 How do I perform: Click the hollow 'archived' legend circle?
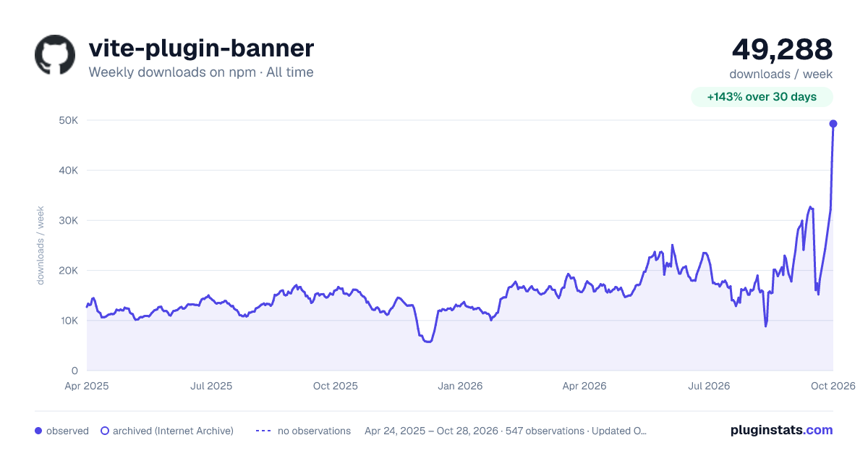[x=105, y=431]
